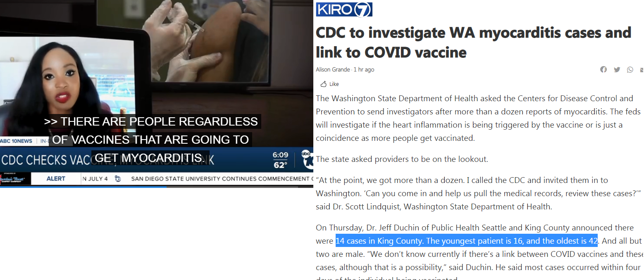Click the KIRO 7 logo
This screenshot has height=280, width=644.
[x=344, y=9]
